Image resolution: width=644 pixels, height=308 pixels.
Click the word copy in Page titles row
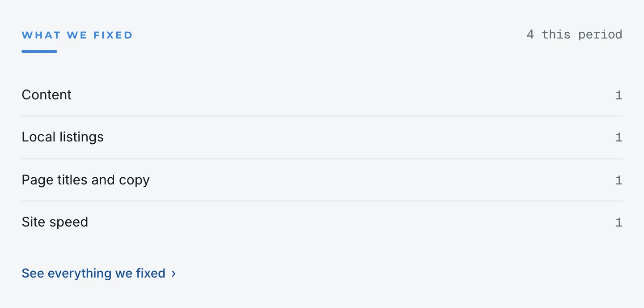(x=134, y=180)
